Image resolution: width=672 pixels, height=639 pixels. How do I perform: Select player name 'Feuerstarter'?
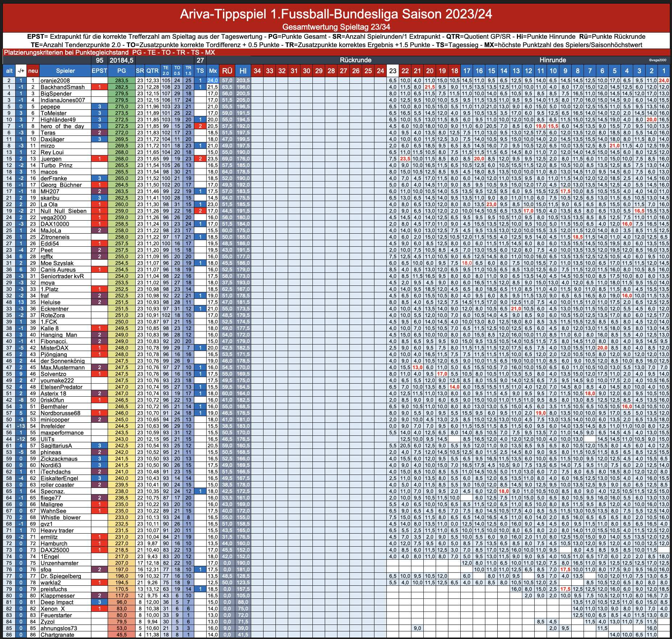[x=56, y=615]
